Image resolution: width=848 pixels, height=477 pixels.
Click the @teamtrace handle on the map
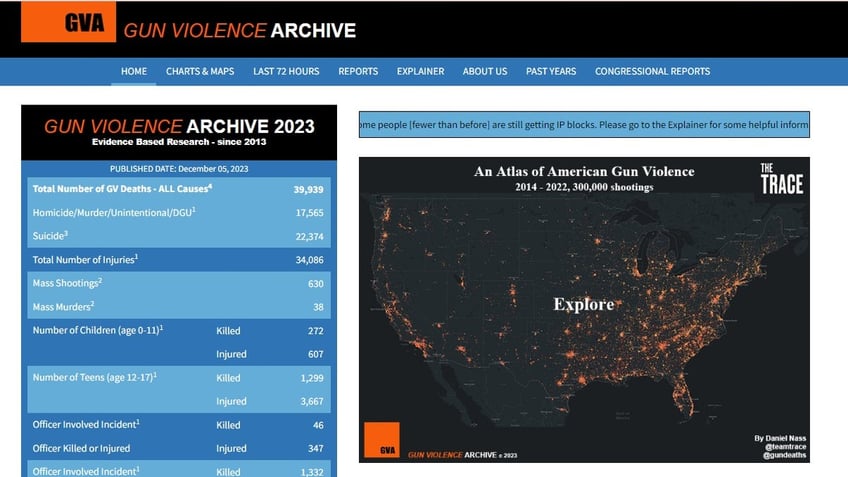point(785,447)
